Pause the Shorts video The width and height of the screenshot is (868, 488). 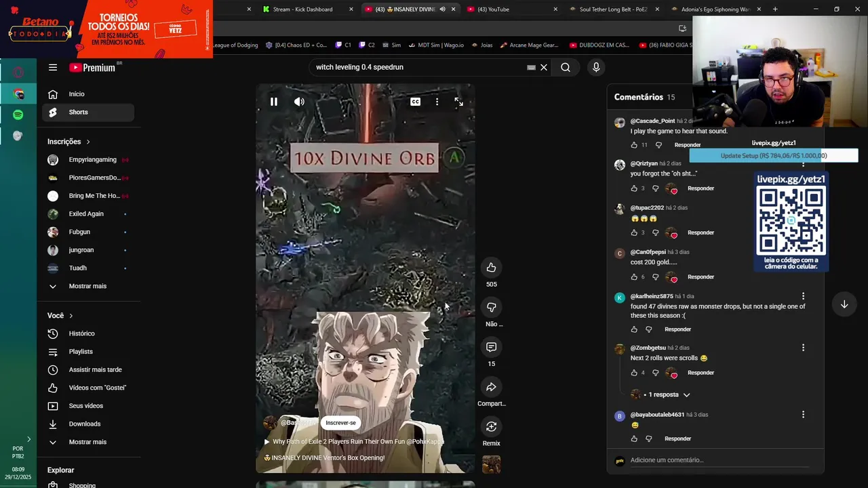pos(274,102)
